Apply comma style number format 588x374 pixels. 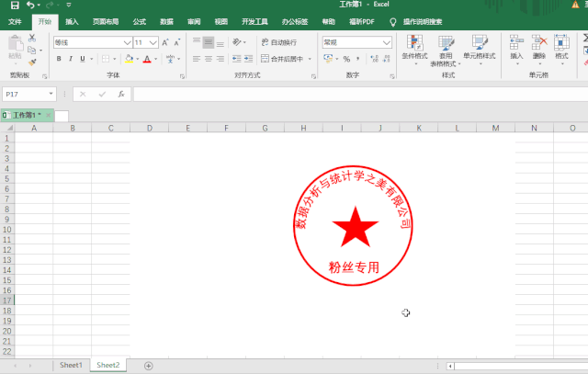point(358,59)
